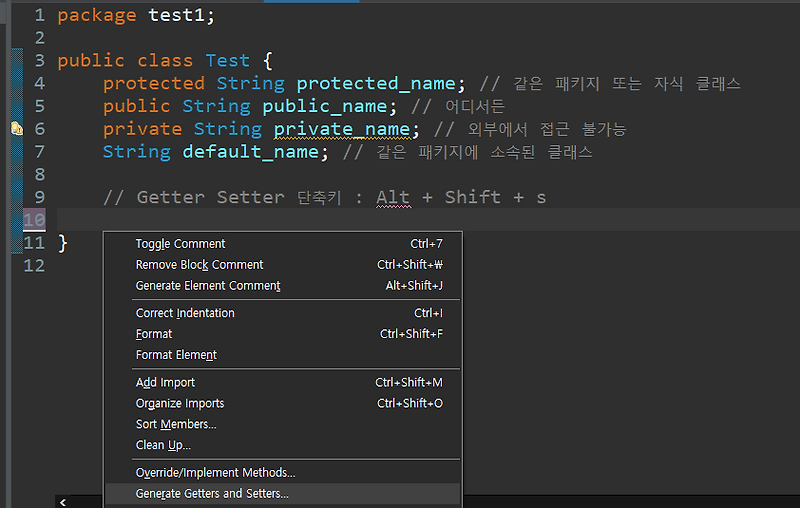This screenshot has height=508, width=800.
Task: Open Sort Members... dialog entry
Action: click(283, 424)
